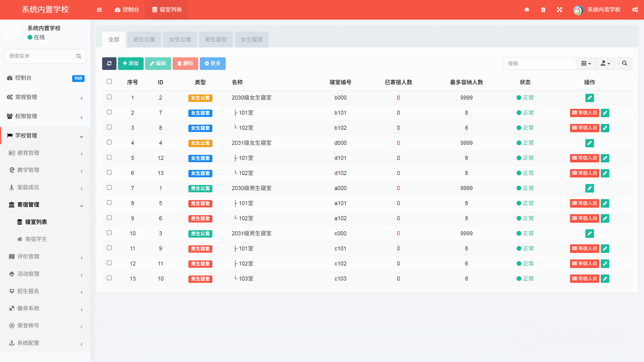644x362 pixels.
Task: Click the search magnifier button beside export
Action: click(624, 64)
